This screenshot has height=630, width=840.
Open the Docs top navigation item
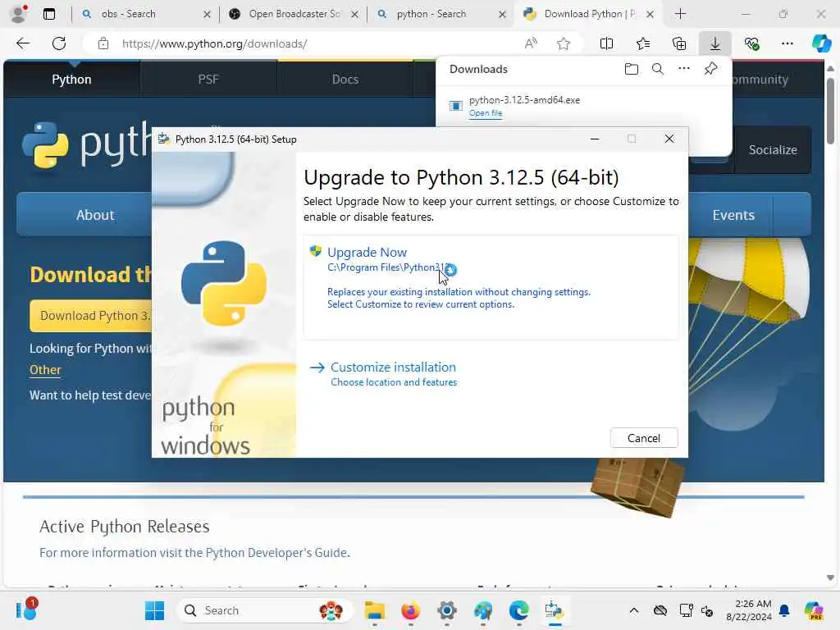pos(345,80)
